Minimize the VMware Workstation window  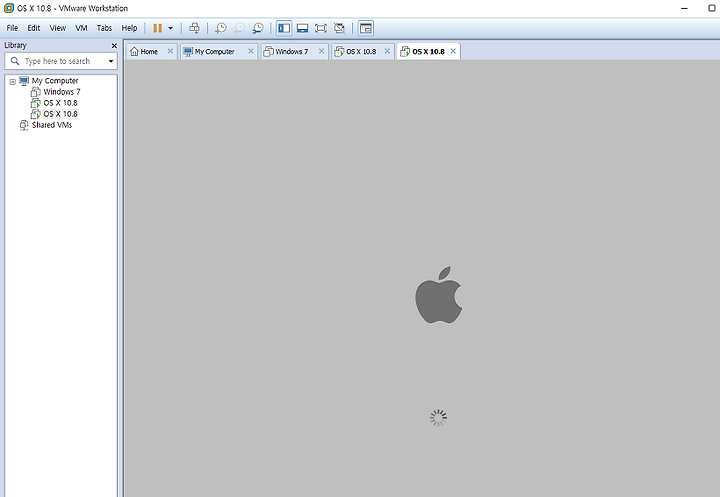(x=684, y=8)
